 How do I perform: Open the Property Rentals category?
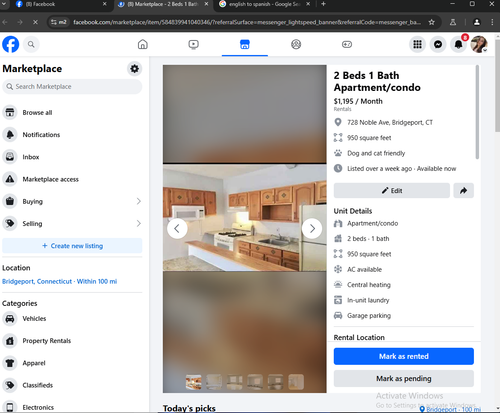point(72,341)
